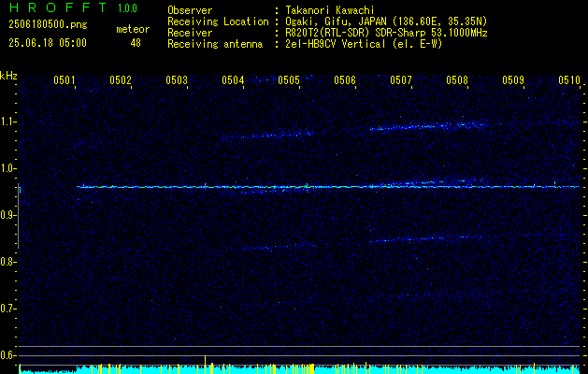Screen dimensions: 588x374
Task: Click the upper echo trace near 1.09 kHz at 0507
Action: click(x=427, y=126)
